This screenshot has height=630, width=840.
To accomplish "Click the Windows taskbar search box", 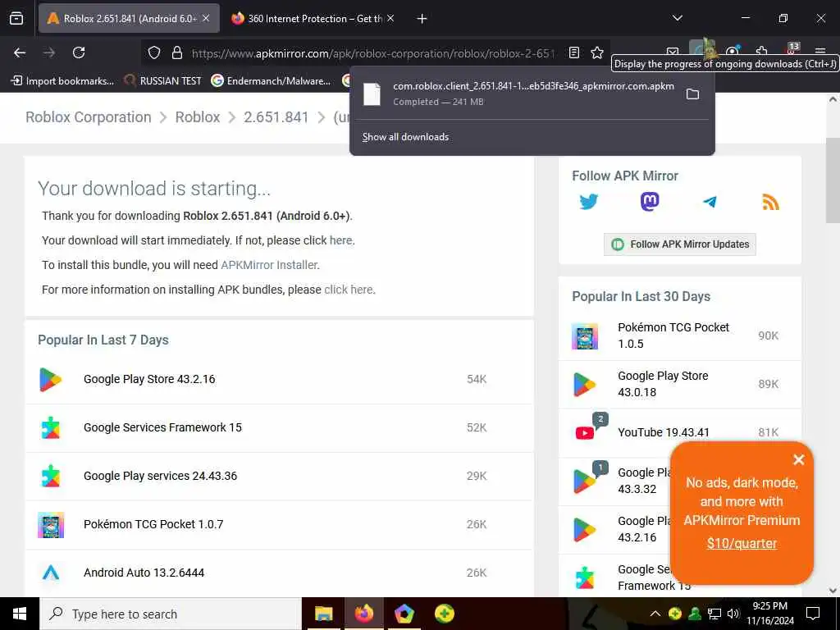I will point(171,614).
